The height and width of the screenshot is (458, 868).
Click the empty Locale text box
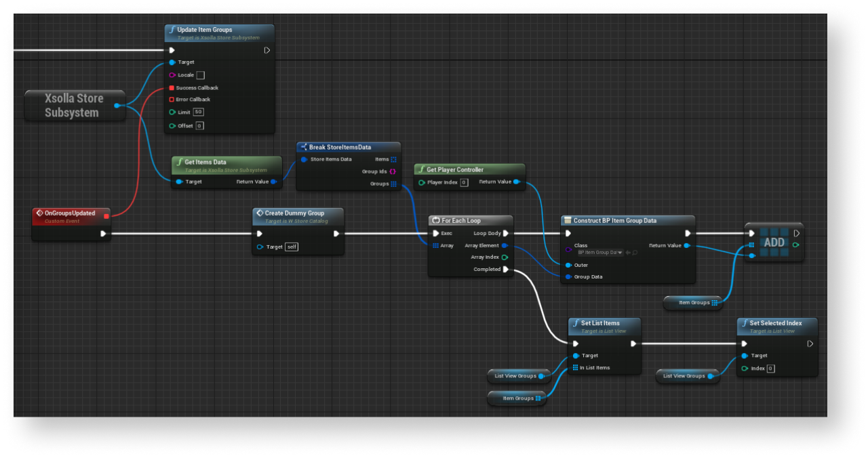200,75
